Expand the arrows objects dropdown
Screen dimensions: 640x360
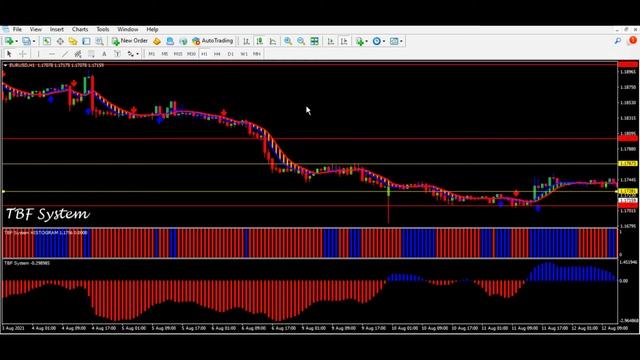coord(138,54)
